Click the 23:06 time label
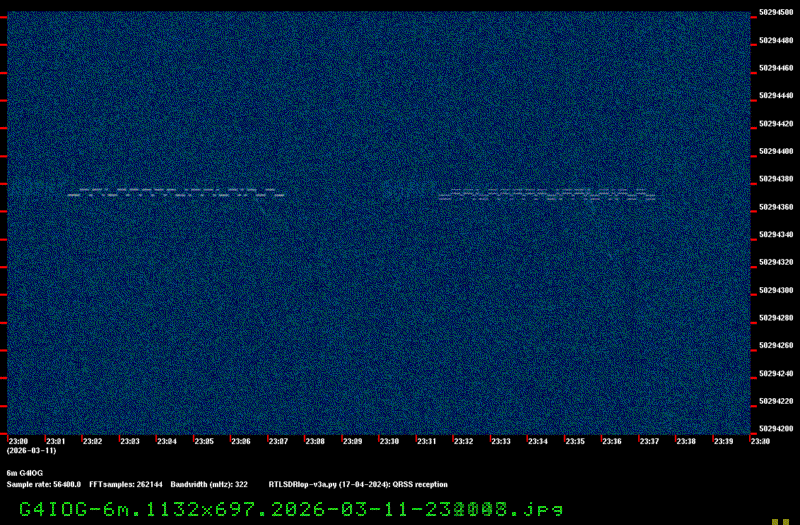 point(241,441)
